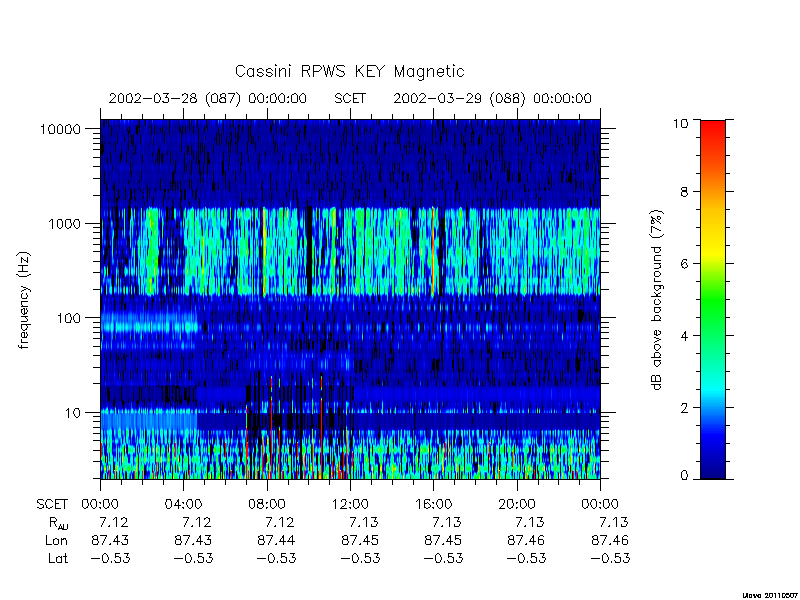The height and width of the screenshot is (600, 800).
Task: Click the 12:00 time axis label
Action: [350, 505]
